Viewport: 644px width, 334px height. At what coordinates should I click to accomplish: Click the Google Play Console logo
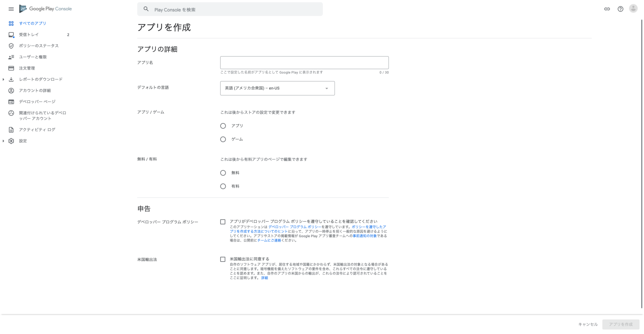click(x=46, y=9)
